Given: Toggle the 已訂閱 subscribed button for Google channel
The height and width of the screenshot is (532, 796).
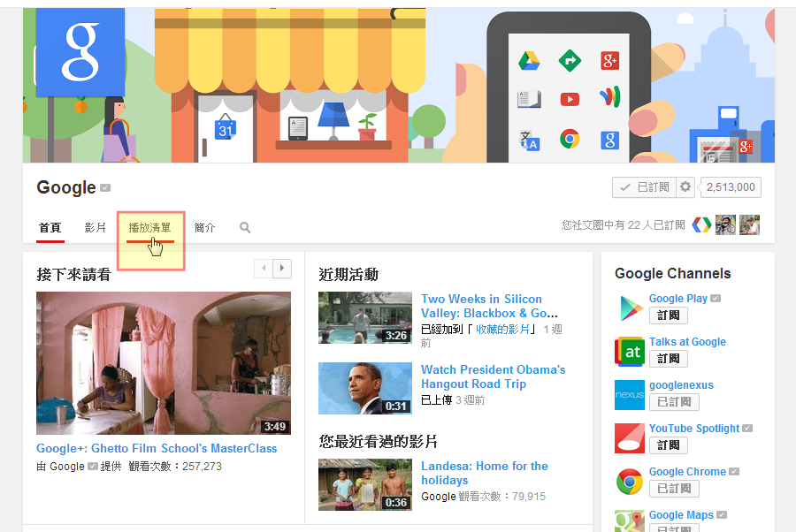Looking at the screenshot, I should click(644, 187).
